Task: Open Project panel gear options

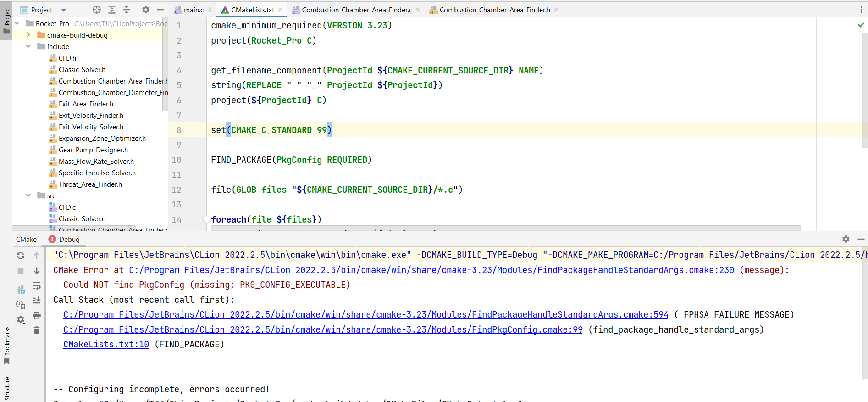Action: point(146,10)
